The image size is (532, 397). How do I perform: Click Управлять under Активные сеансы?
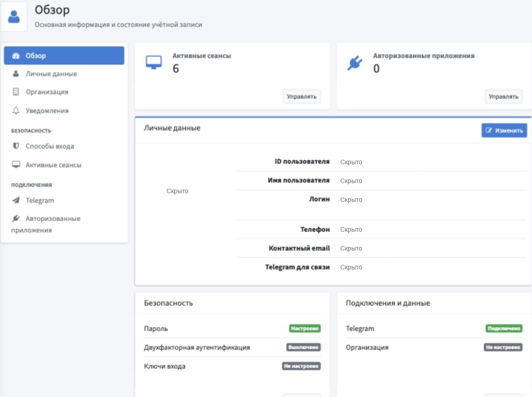pos(302,96)
